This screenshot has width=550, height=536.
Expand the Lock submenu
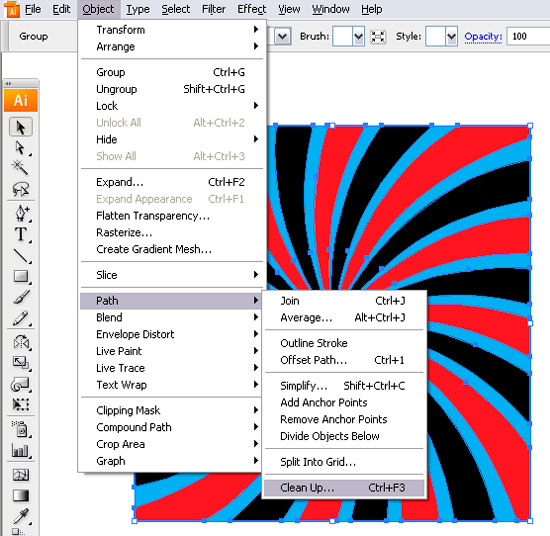pyautogui.click(x=172, y=106)
